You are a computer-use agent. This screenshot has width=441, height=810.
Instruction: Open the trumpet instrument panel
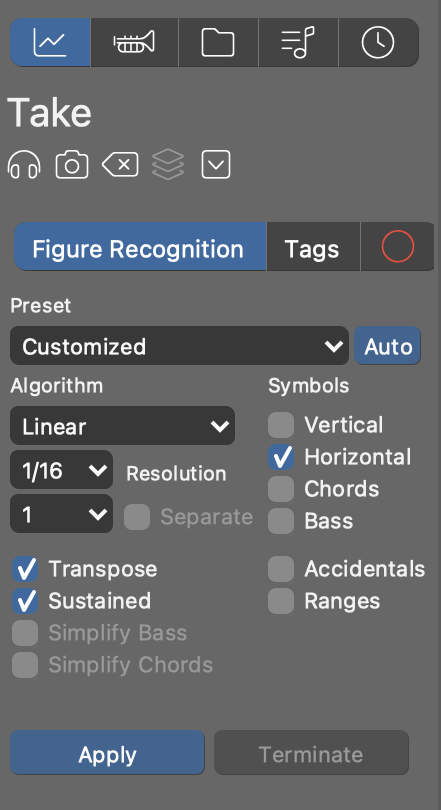pyautogui.click(x=134, y=42)
